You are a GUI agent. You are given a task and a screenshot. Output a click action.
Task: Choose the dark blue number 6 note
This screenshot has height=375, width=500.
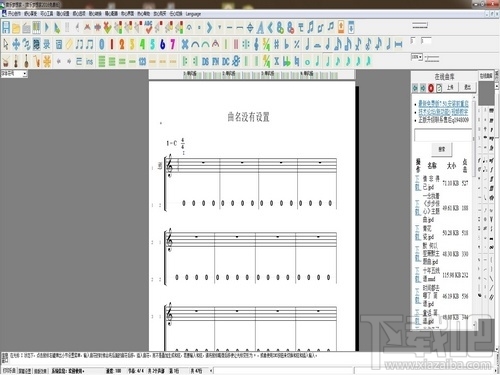click(x=162, y=44)
